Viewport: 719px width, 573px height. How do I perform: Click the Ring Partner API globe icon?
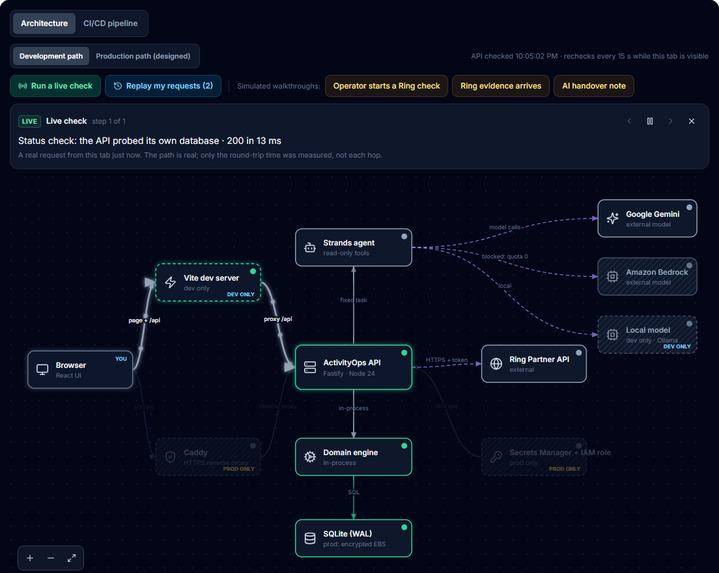click(496, 364)
